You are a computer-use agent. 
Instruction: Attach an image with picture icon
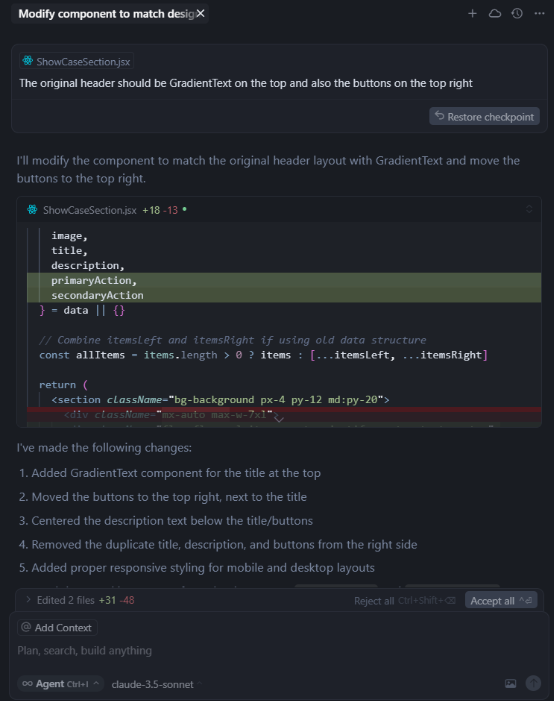(511, 684)
